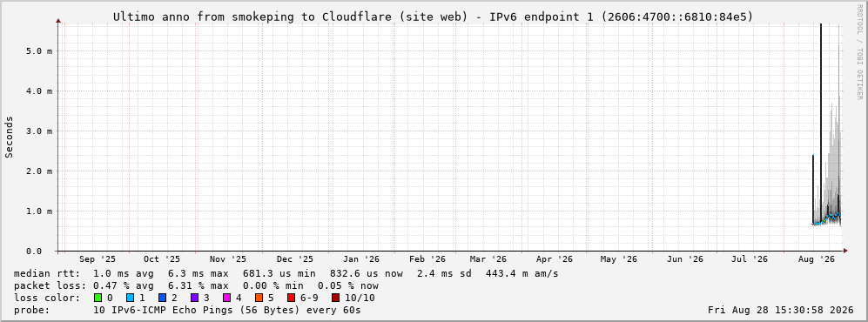Click the red 6-9 loss swatch

click(x=291, y=298)
